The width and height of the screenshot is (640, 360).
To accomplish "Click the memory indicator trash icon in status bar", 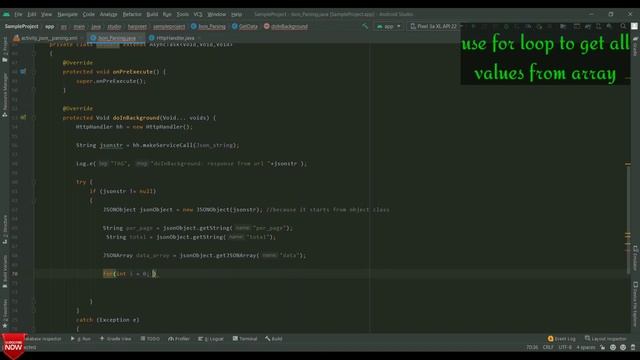I will 633,347.
